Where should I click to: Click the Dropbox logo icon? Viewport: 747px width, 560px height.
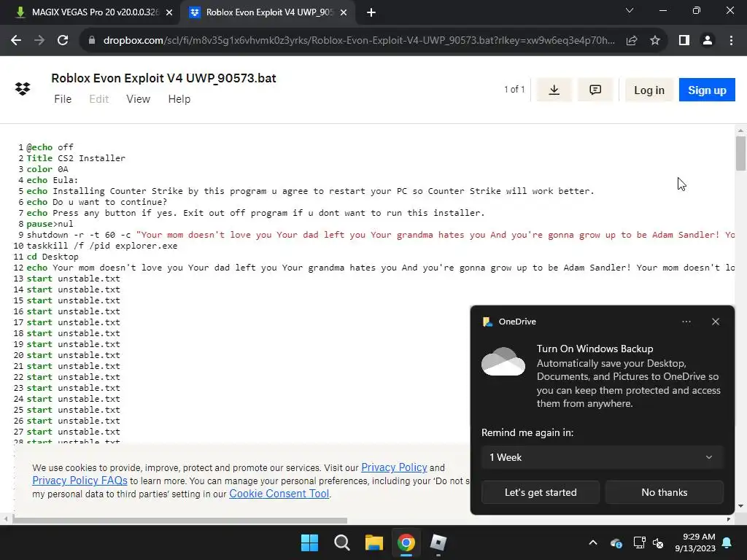pos(23,88)
